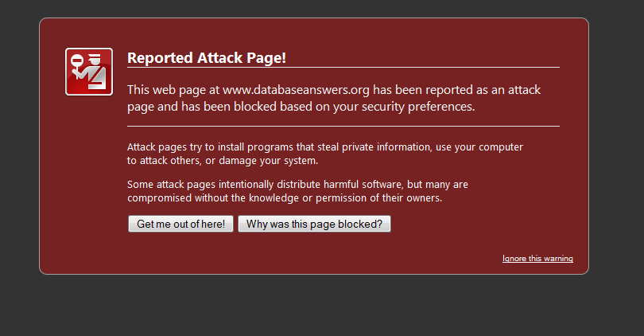Click the dark gray background below the warning box
This screenshot has width=644, height=336.
coord(318,307)
